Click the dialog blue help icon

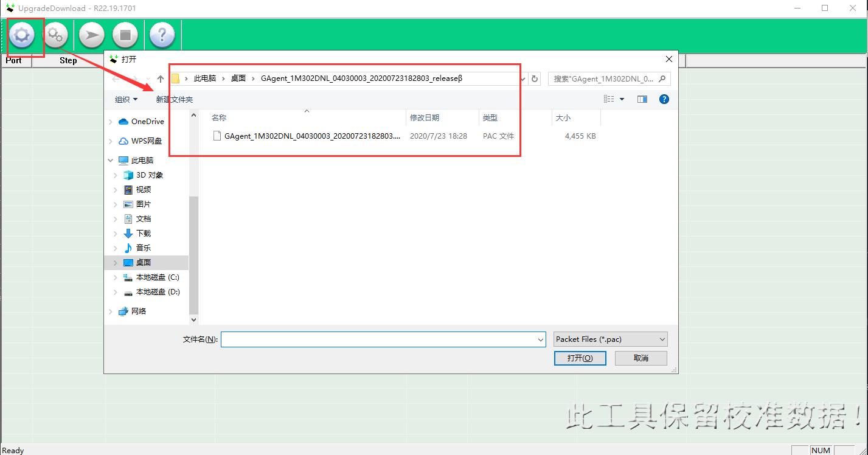click(664, 99)
